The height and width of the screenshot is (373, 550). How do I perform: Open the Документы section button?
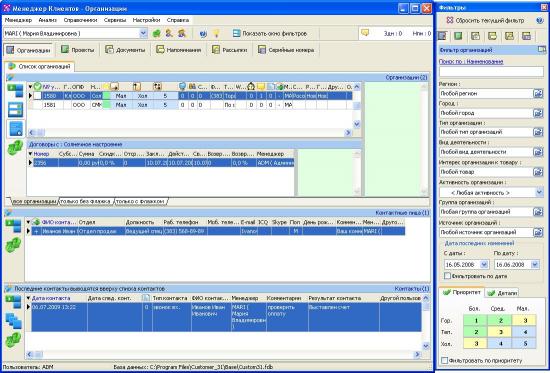point(125,50)
